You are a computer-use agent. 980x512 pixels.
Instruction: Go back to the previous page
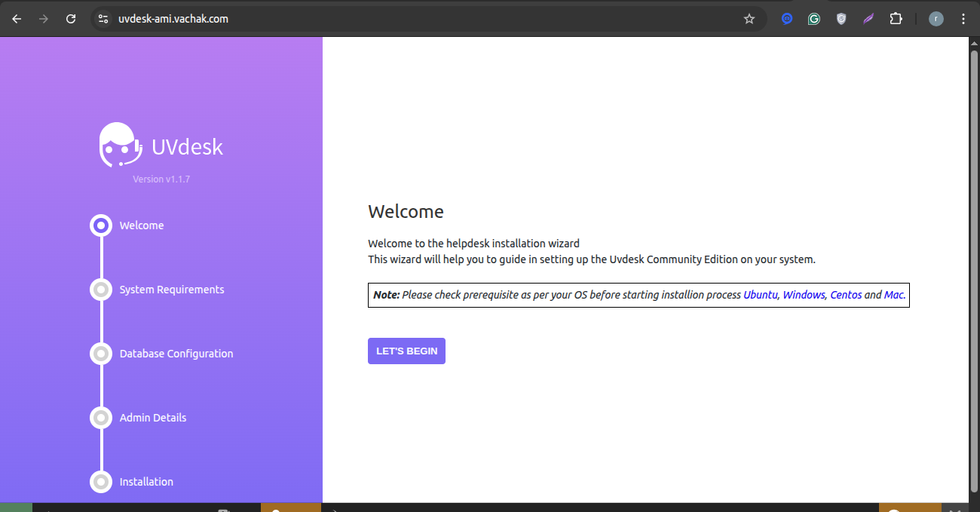point(17,19)
